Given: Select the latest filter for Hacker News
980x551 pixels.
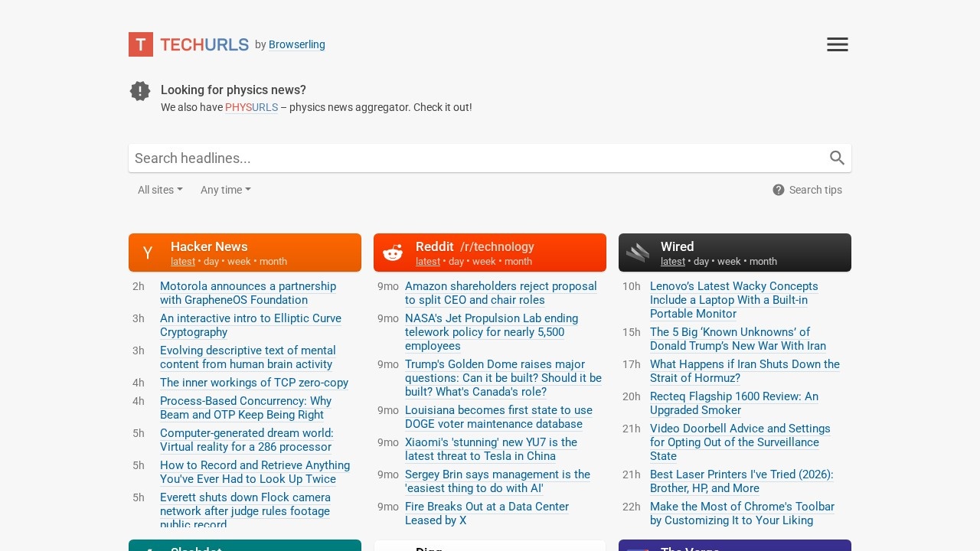Looking at the screenshot, I should [183, 262].
